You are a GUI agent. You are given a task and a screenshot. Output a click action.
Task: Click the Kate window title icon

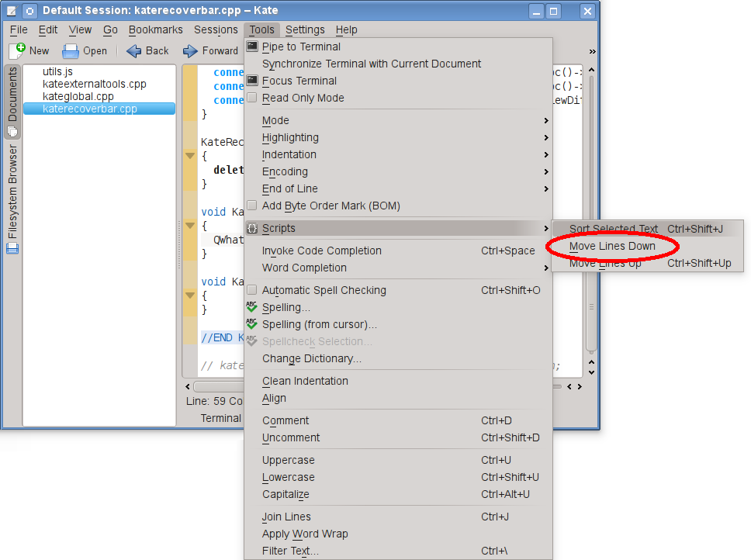(12, 11)
